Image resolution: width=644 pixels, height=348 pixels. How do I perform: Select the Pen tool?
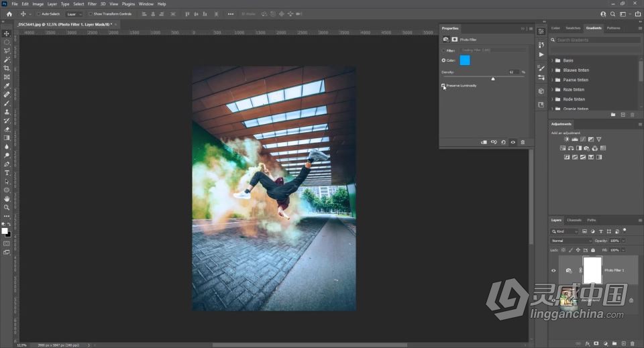click(7, 164)
